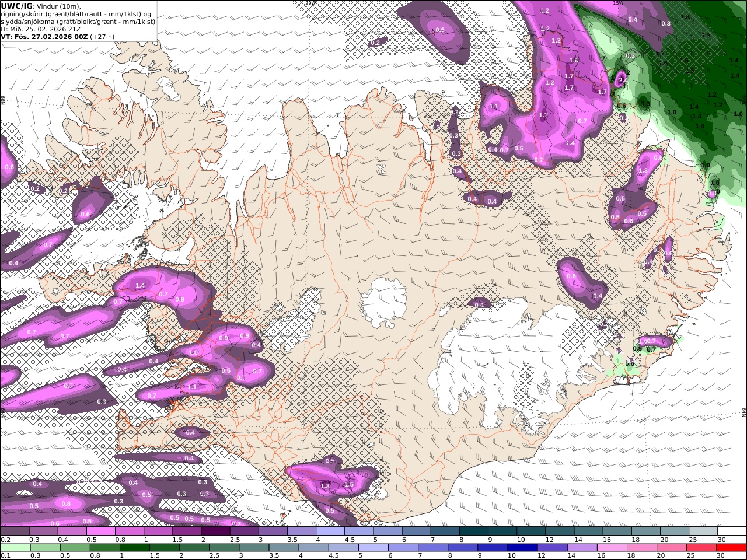Click the '30' label under the snow scale
The image size is (747, 560).
click(721, 540)
